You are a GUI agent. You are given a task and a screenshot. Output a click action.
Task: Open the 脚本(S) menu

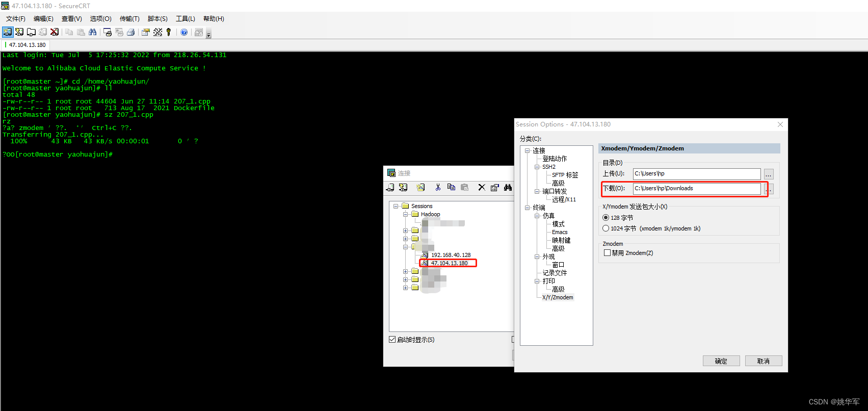point(157,19)
